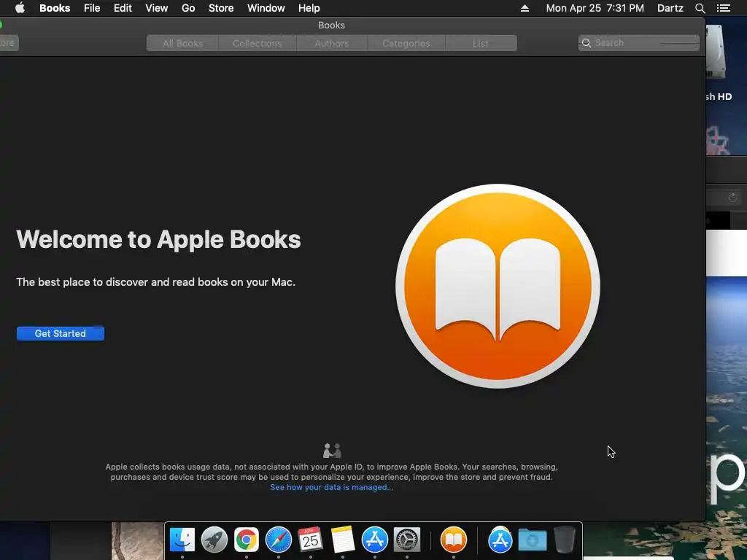Screen dimensions: 747x560
Task: Switch to the All Books tab
Action: click(x=183, y=43)
